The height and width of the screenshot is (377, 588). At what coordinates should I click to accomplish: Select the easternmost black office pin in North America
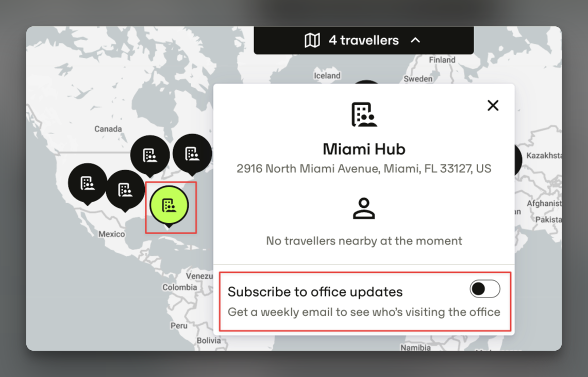(x=192, y=154)
